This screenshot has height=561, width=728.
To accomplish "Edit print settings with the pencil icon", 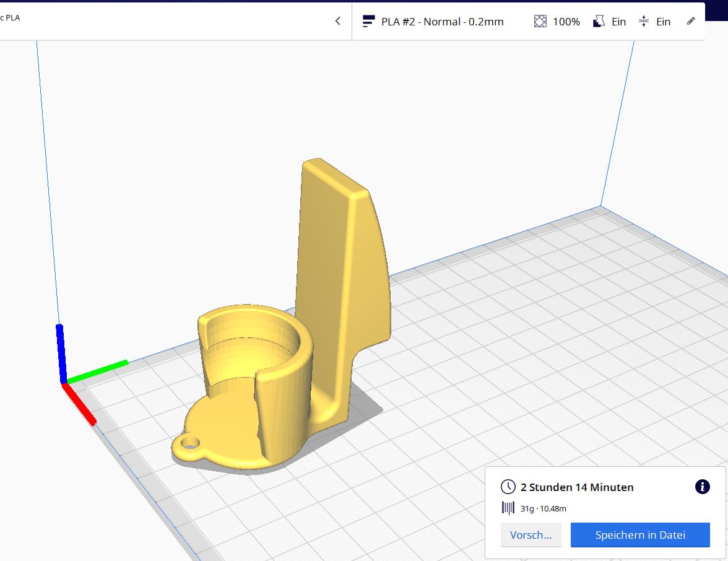I will tap(691, 21).
